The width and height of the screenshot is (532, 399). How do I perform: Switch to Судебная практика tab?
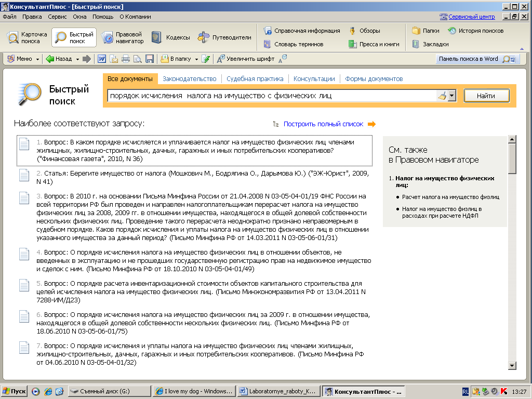(x=255, y=79)
